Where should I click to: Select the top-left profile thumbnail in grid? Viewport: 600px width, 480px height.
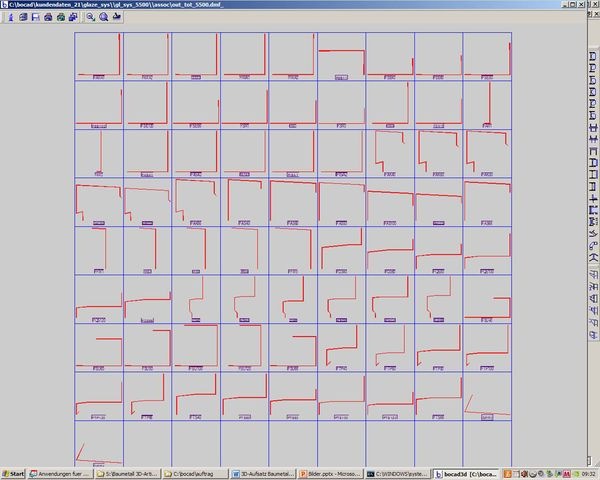(98, 57)
